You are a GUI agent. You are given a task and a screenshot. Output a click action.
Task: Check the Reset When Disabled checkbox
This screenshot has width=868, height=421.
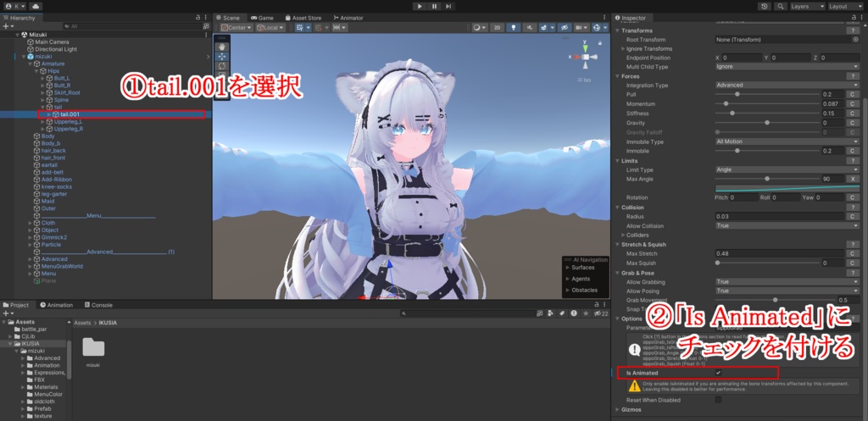tap(719, 400)
